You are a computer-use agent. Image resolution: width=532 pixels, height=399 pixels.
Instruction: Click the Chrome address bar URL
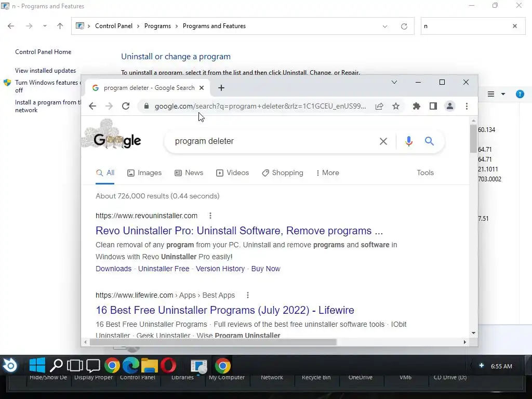[x=260, y=106]
